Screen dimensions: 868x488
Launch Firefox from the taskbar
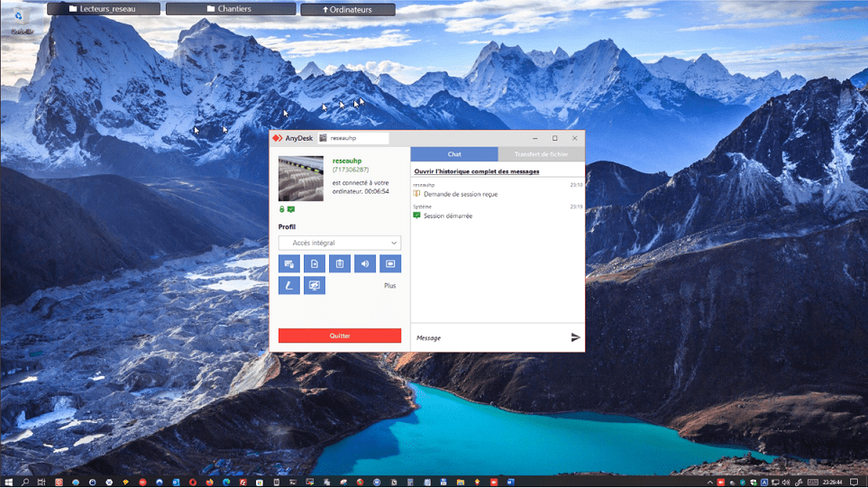[x=210, y=482]
